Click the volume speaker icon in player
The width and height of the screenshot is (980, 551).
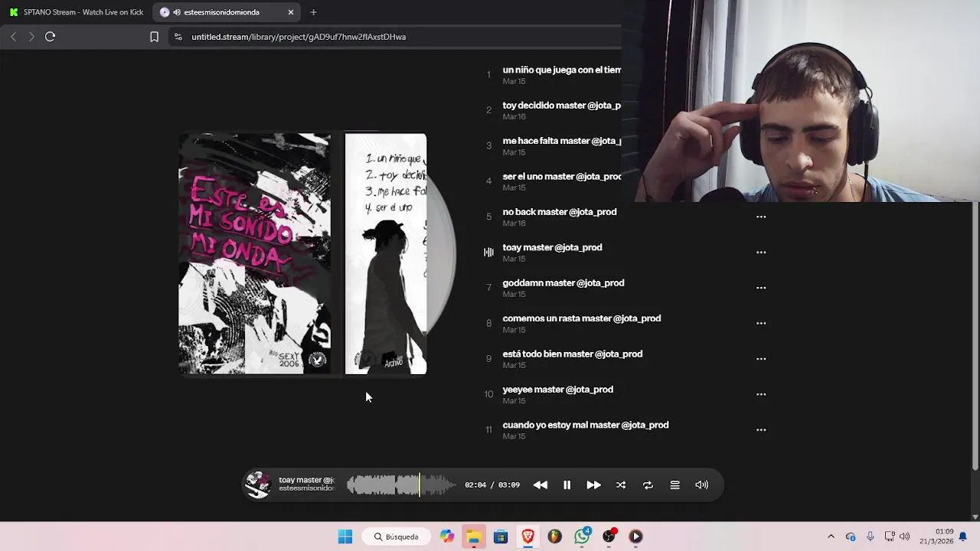701,485
